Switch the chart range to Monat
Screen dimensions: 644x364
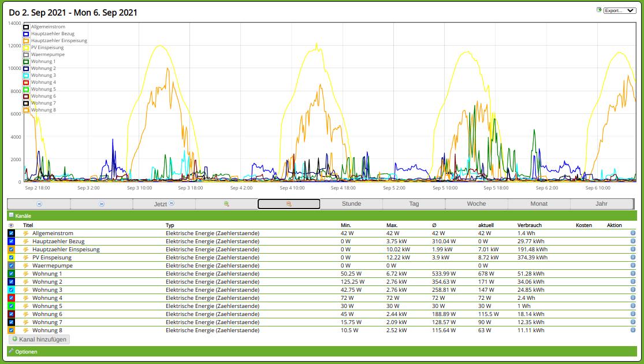[x=539, y=204]
